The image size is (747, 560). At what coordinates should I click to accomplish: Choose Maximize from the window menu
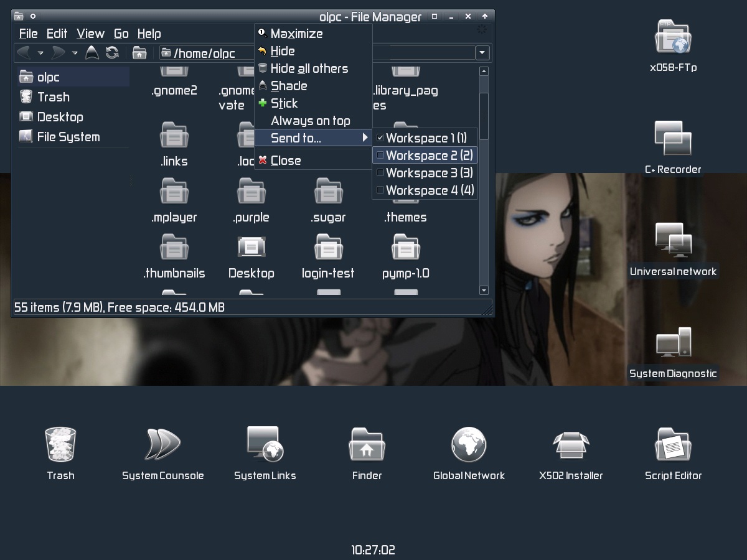(x=314, y=34)
